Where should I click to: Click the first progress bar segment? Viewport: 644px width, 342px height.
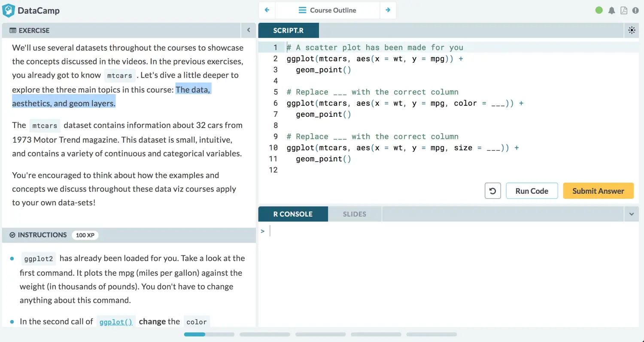[x=209, y=334]
